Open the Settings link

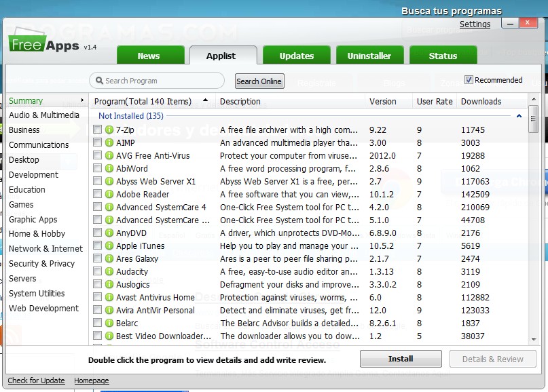pos(475,24)
